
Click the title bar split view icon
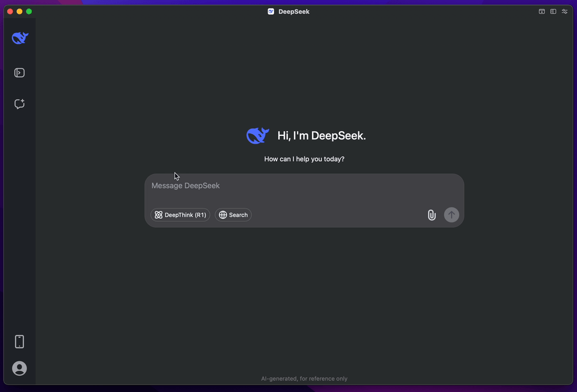[x=553, y=11]
